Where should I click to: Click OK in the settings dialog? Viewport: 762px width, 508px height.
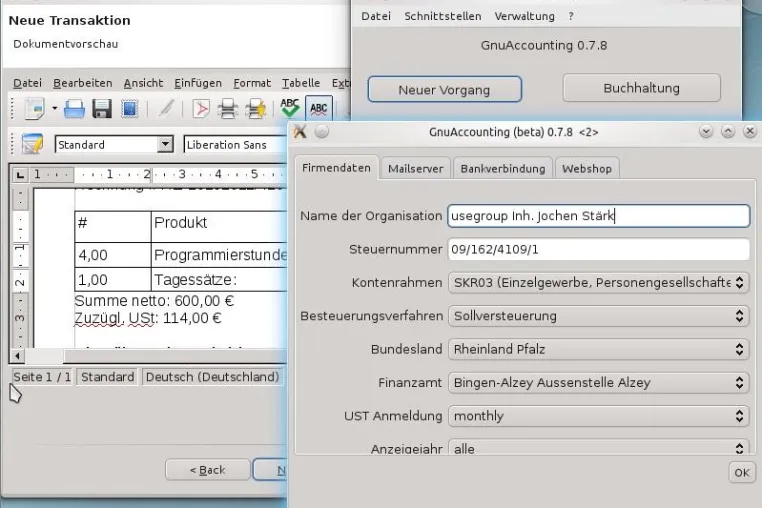point(742,473)
